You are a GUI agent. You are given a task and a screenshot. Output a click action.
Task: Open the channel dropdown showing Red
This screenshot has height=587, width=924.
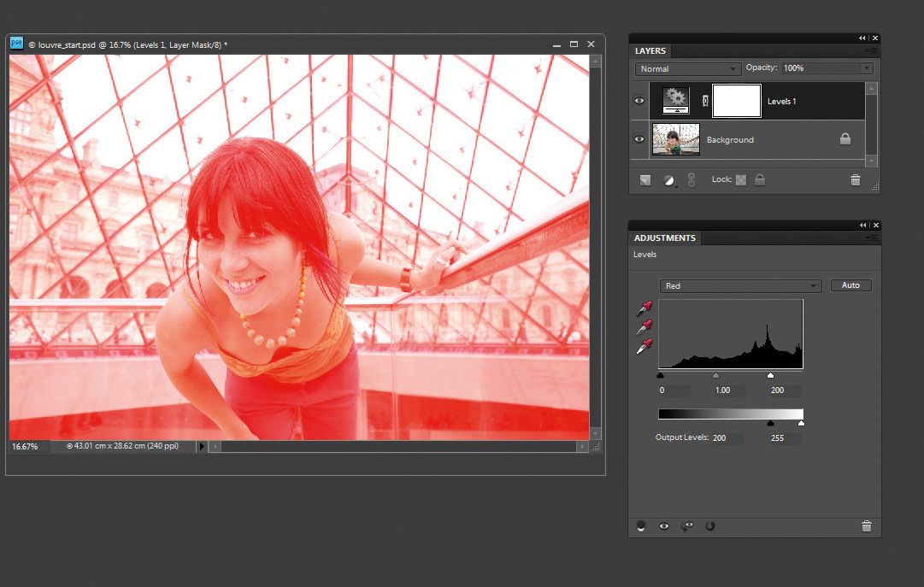pos(740,285)
